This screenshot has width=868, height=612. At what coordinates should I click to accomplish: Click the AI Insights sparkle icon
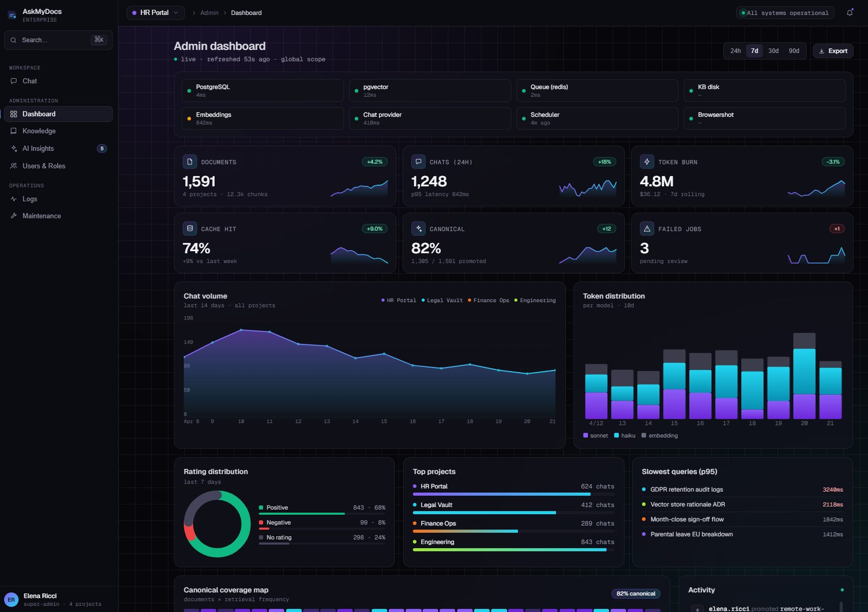click(14, 148)
